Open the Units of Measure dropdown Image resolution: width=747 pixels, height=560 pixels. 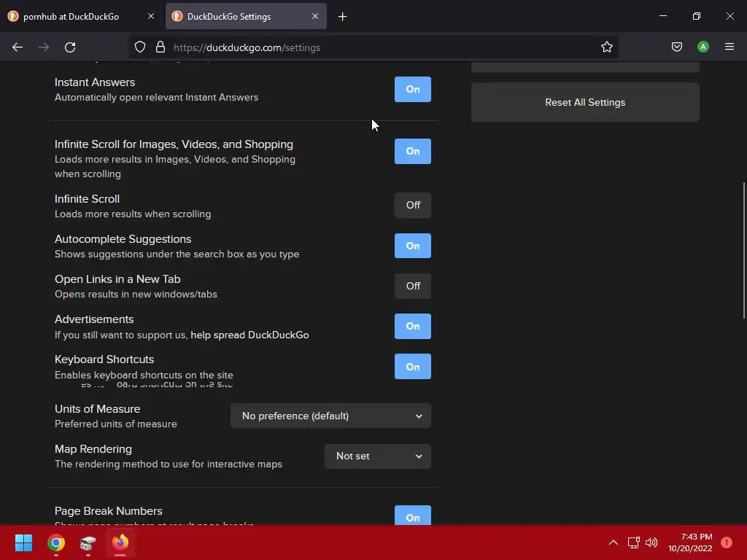point(330,416)
